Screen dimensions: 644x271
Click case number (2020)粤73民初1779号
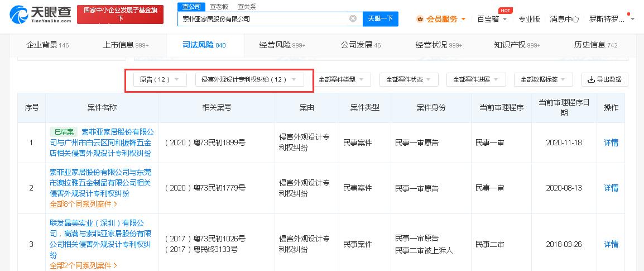point(205,188)
